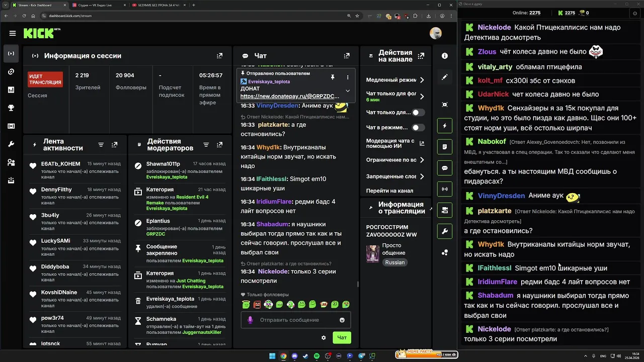644x362 pixels.
Task: Open the bar chart analytics icon in left sidebar
Action: [x=11, y=90]
